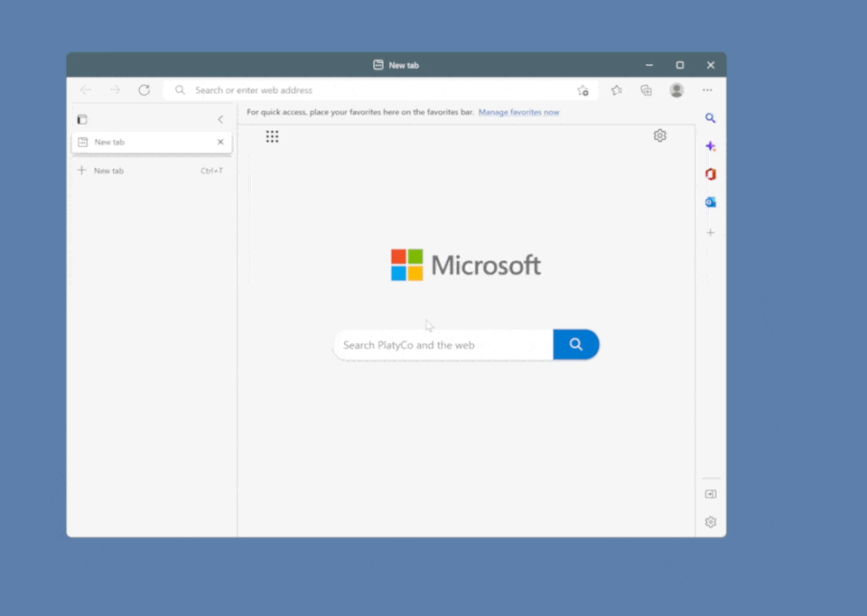Open Manage favorites now link

pos(518,112)
